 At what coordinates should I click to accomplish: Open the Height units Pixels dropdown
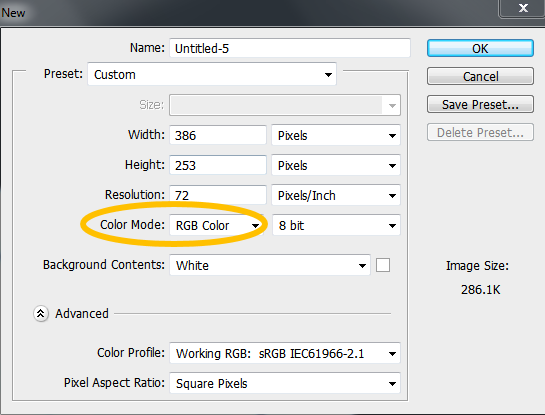click(x=336, y=165)
